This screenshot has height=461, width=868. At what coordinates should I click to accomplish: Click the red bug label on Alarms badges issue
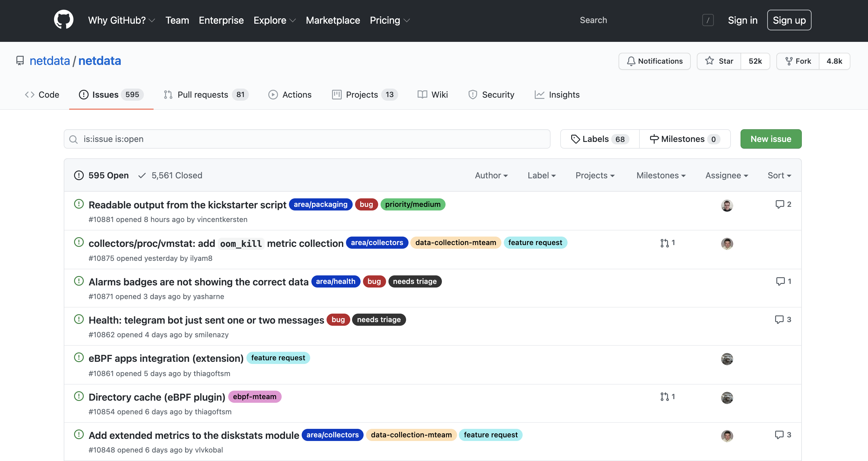pos(374,281)
